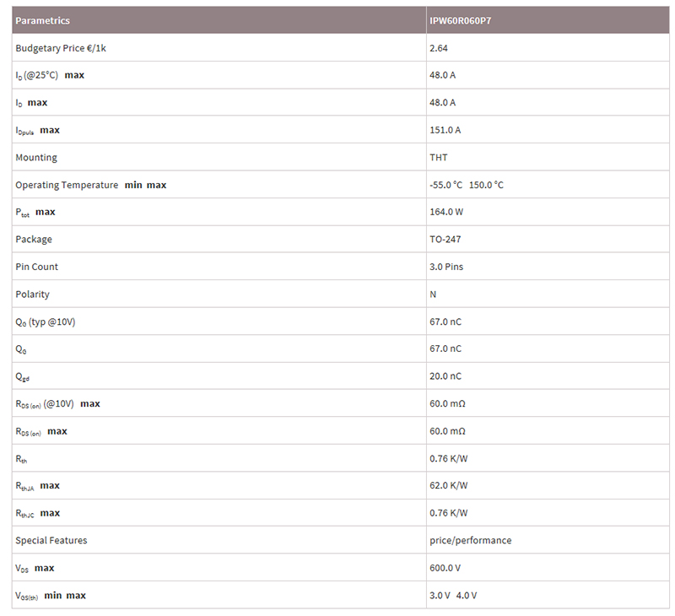This screenshot has width=675, height=616.
Task: Select the Special Features row label
Action: click(x=51, y=540)
